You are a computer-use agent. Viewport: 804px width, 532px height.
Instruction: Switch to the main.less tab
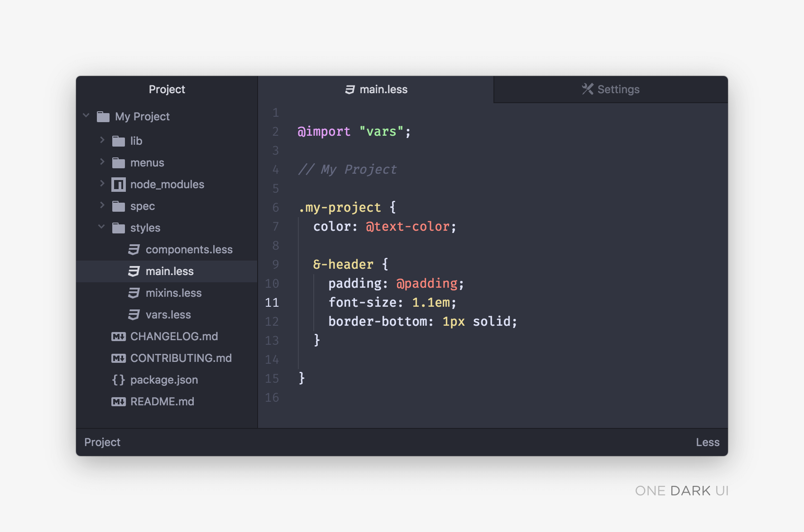[x=376, y=90]
